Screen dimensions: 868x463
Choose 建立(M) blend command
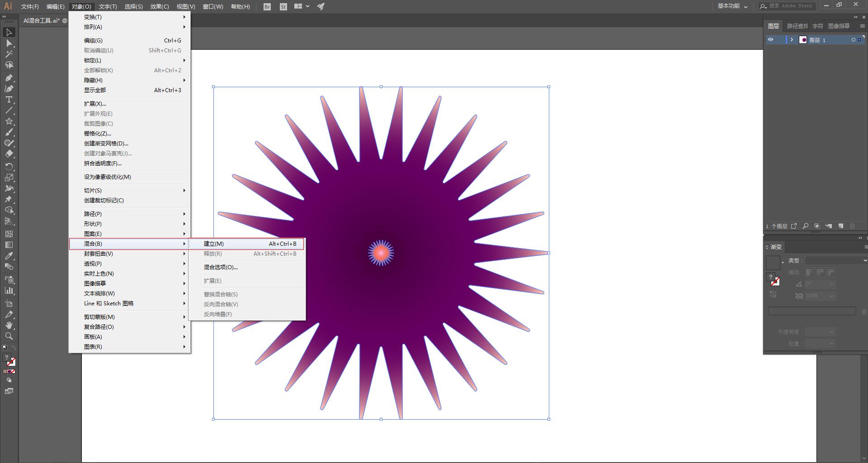(247, 244)
